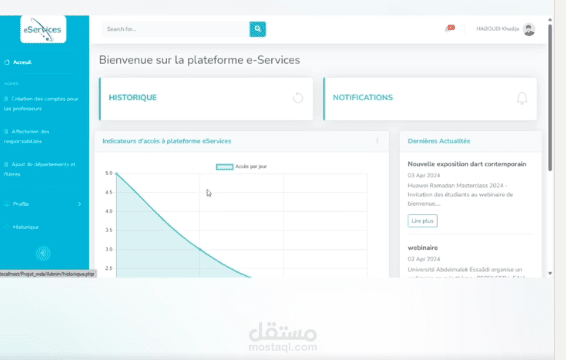Go to Accueil in the sidebar

22,62
